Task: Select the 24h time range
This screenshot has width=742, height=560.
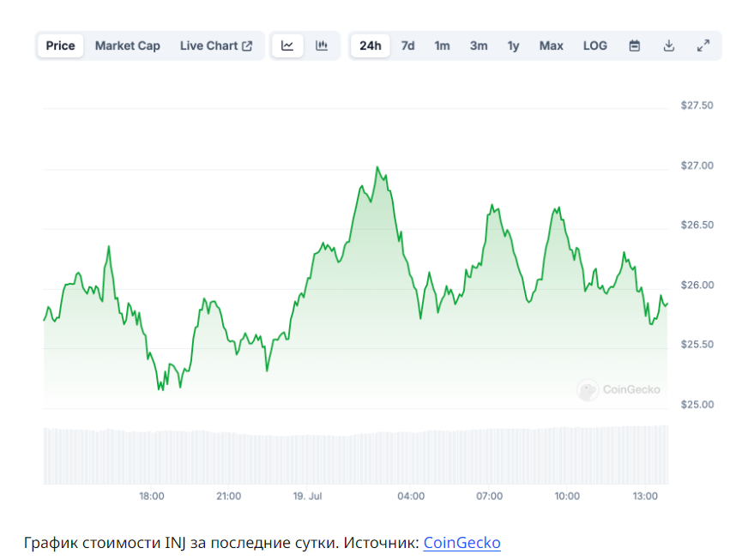Action: click(x=370, y=45)
